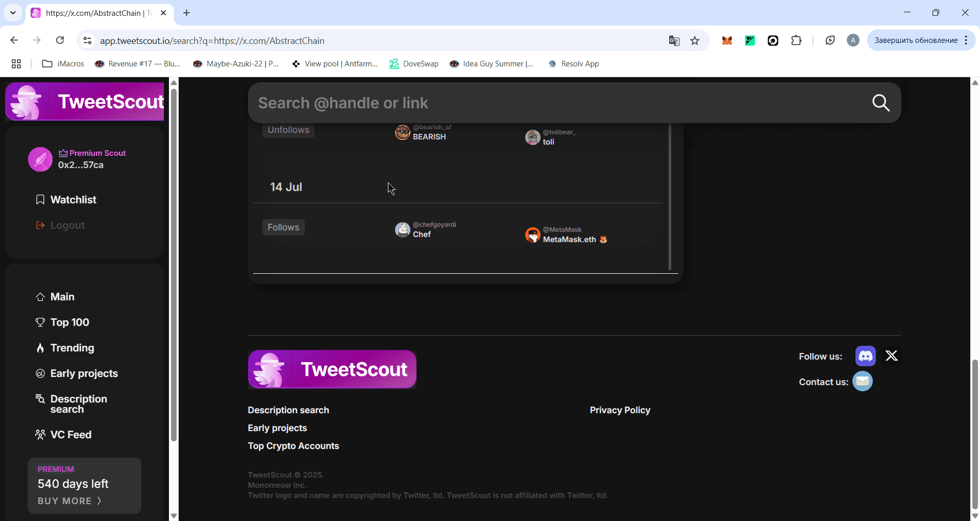Reload the current page
This screenshot has height=521, width=980.
[60, 40]
